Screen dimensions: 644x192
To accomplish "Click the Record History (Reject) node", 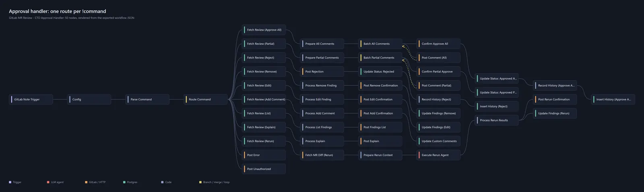I will pos(438,99).
